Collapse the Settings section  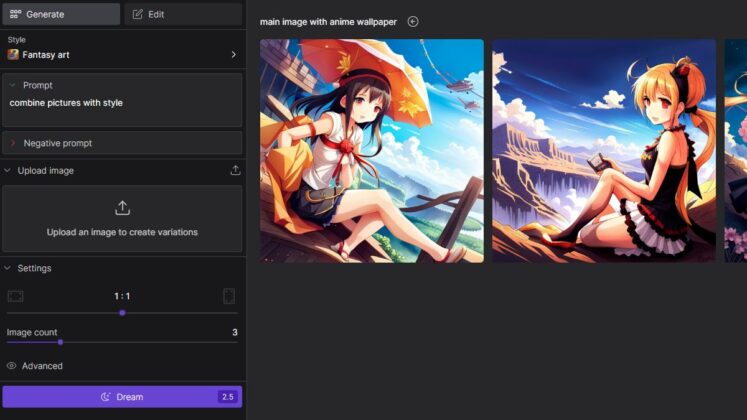(8, 268)
